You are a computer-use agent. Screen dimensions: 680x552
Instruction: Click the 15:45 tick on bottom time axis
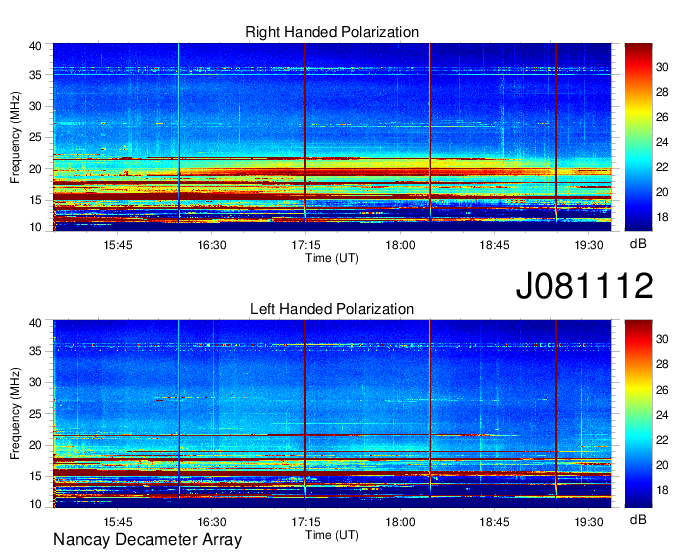pos(118,522)
